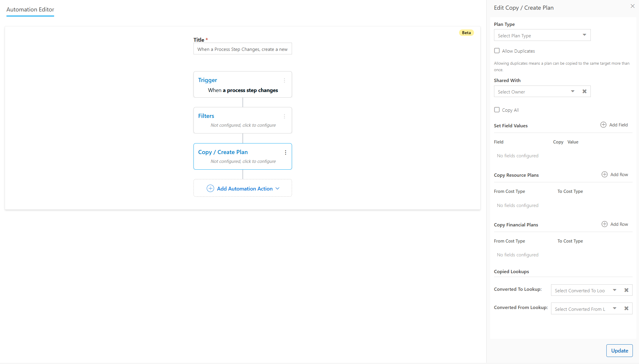The image size is (639, 364).
Task: Click the 'a process step changes' text
Action: pyautogui.click(x=250, y=90)
